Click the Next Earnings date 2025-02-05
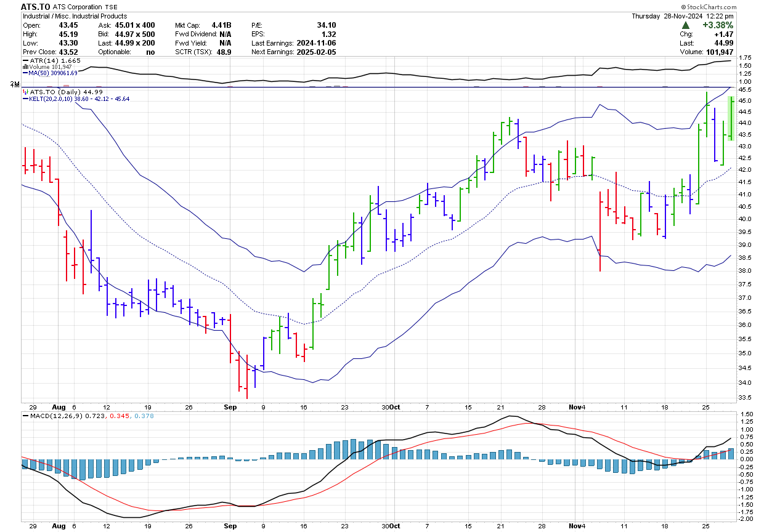This screenshot has width=764, height=532. pos(316,52)
